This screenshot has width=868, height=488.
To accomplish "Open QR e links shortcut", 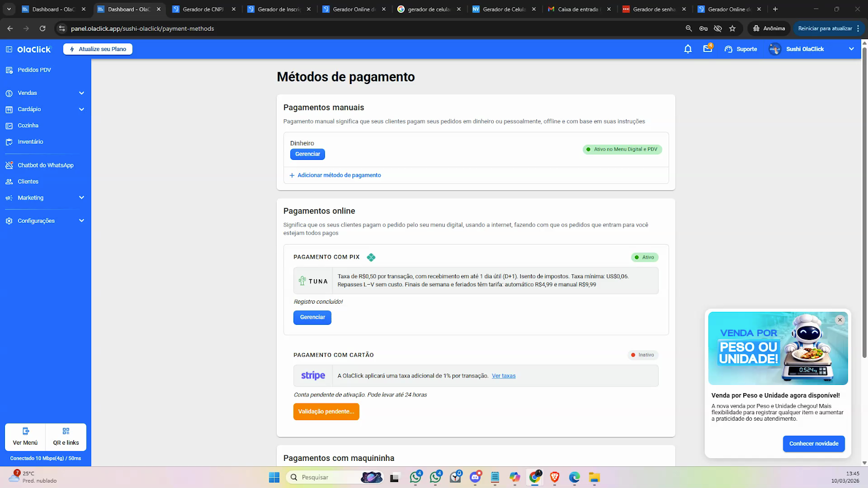I will click(x=66, y=436).
